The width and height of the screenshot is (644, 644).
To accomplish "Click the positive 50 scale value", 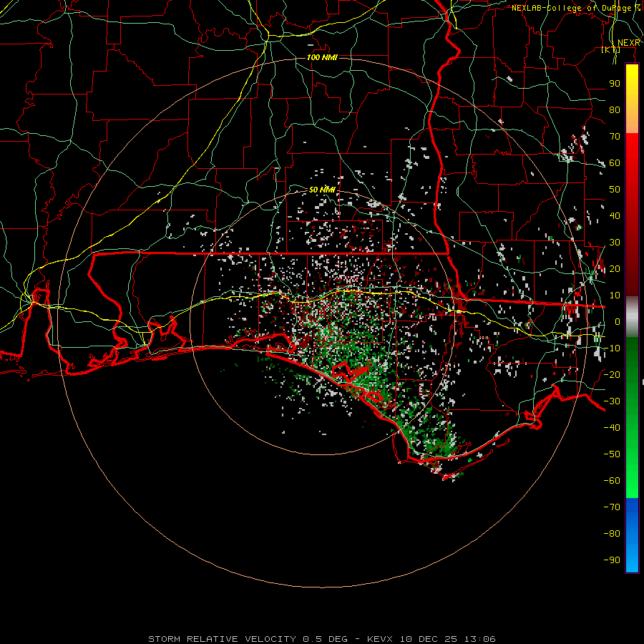I will (x=615, y=190).
